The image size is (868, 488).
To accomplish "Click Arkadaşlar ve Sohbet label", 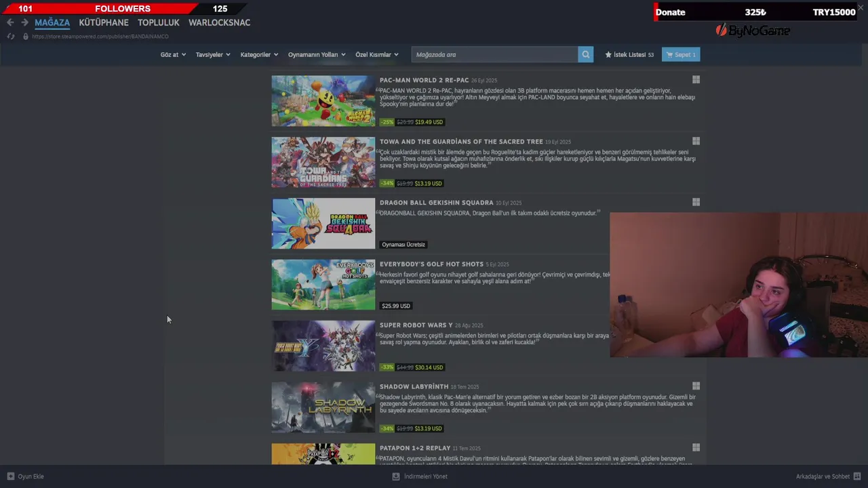I will point(823,476).
